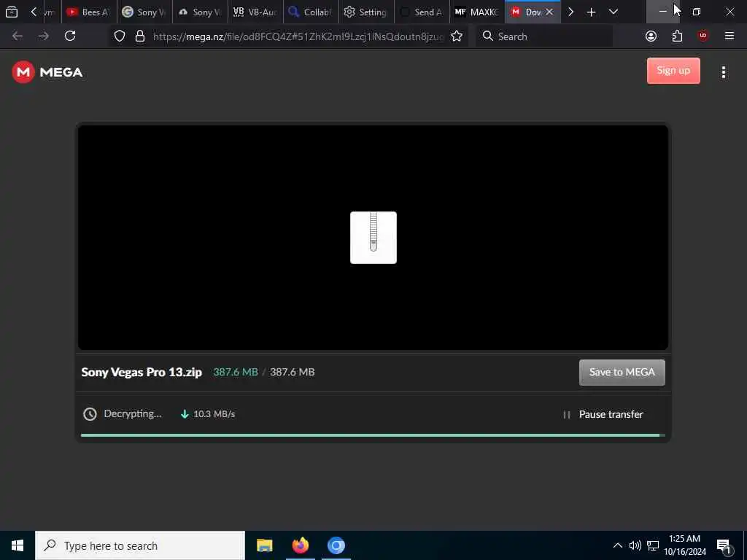This screenshot has height=560, width=747.
Task: Reload the current page
Action: pos(70,36)
